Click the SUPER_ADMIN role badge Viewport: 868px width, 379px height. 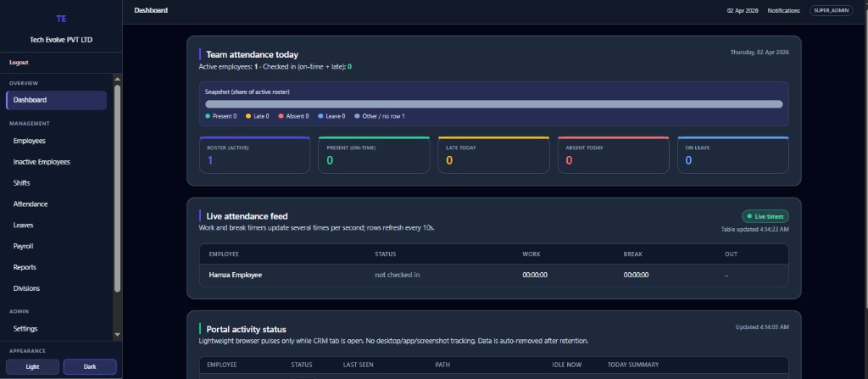tap(832, 10)
